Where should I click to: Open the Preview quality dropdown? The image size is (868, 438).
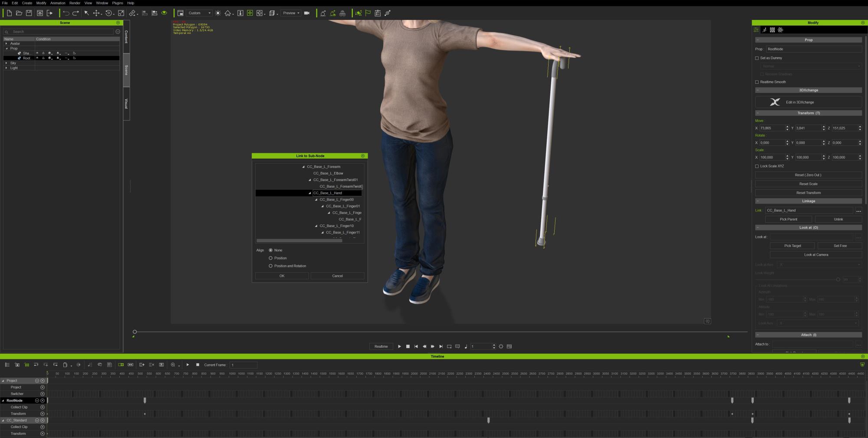point(291,13)
